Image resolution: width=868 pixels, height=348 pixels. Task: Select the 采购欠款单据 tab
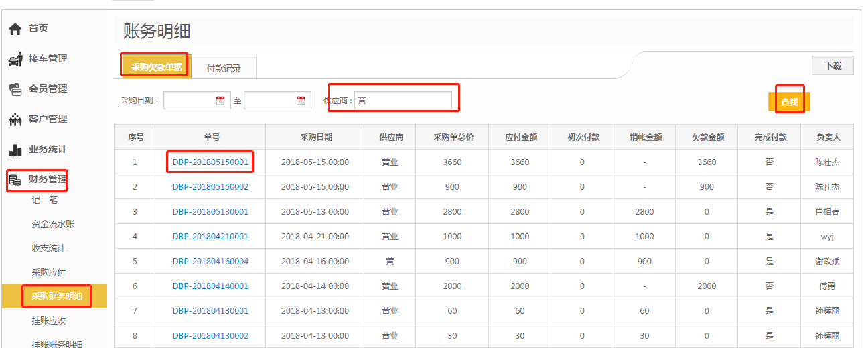tap(156, 67)
